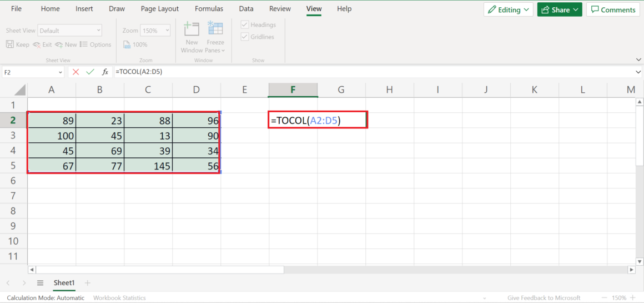
Task: Confirm formula with the Enter checkmark icon
Action: [90, 72]
